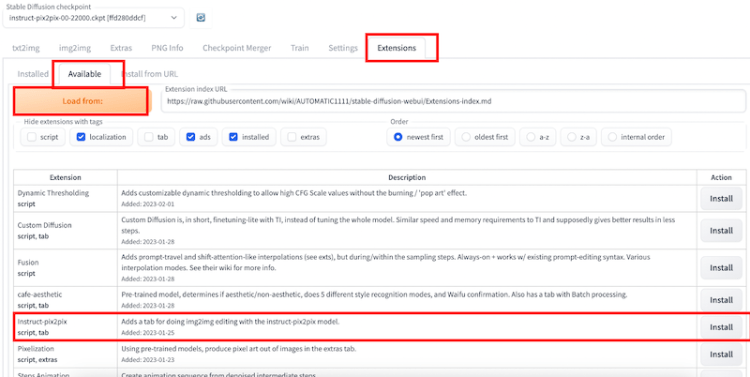This screenshot has width=750, height=377.
Task: Click the Custom Diffusion extension name
Action: [x=44, y=225]
